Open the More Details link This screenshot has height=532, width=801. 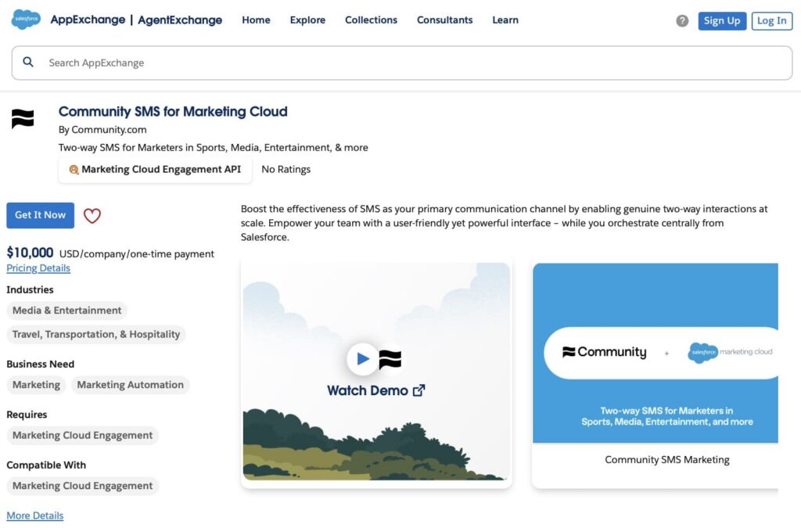(x=34, y=516)
